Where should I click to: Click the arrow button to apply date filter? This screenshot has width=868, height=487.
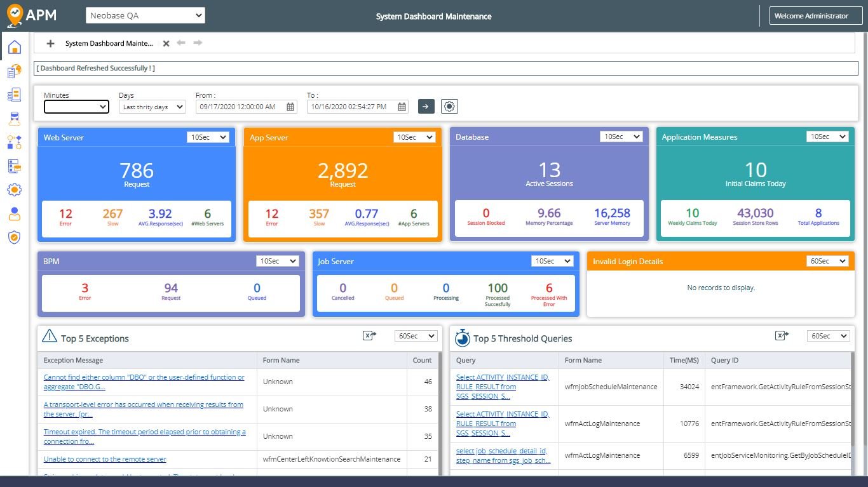click(x=426, y=106)
